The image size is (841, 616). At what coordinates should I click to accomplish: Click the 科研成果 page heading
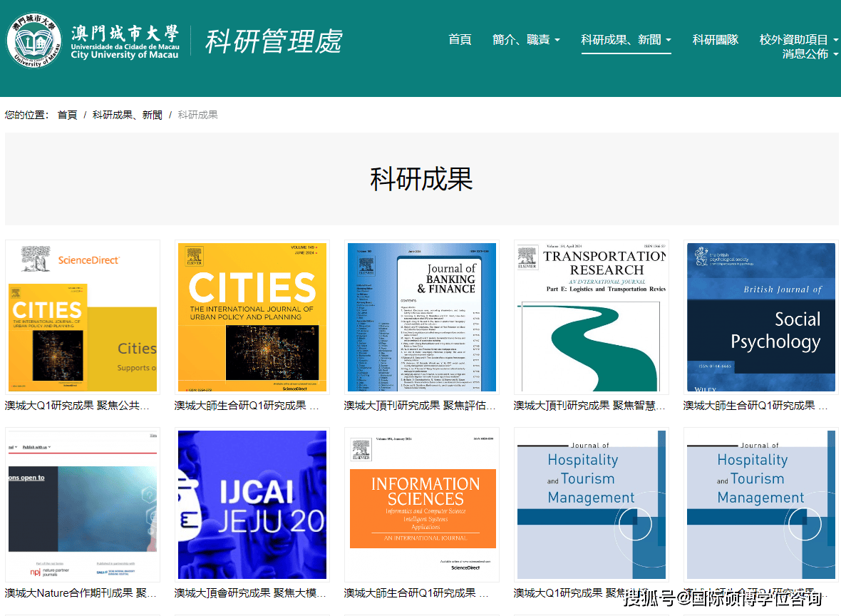pyautogui.click(x=421, y=179)
